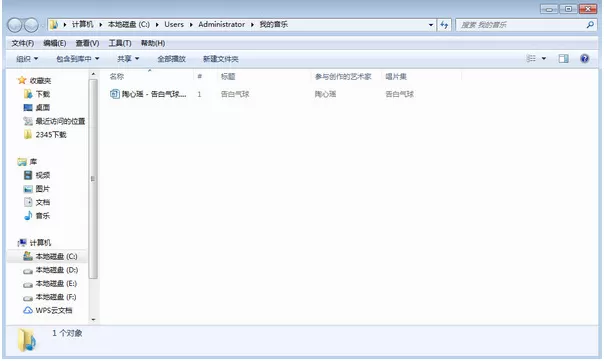Open view options dropdown arrow
Viewport: 604px width, 361px height.
coord(544,59)
